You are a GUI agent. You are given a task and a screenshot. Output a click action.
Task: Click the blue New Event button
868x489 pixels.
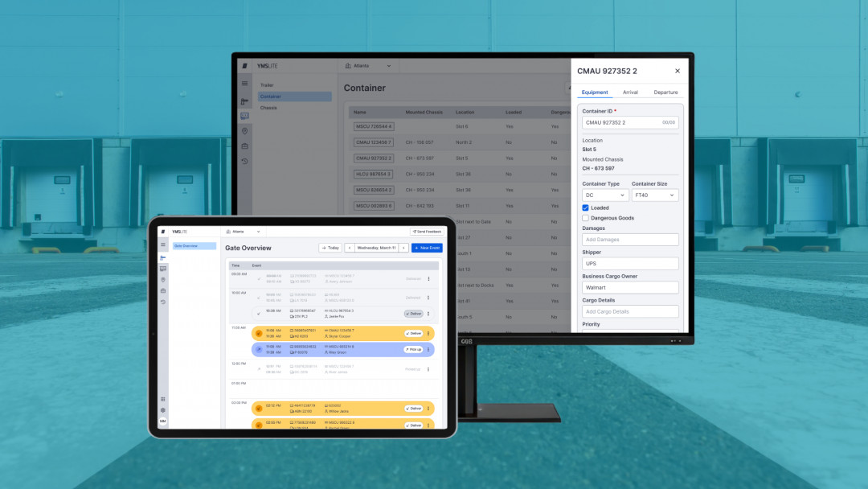(x=427, y=248)
